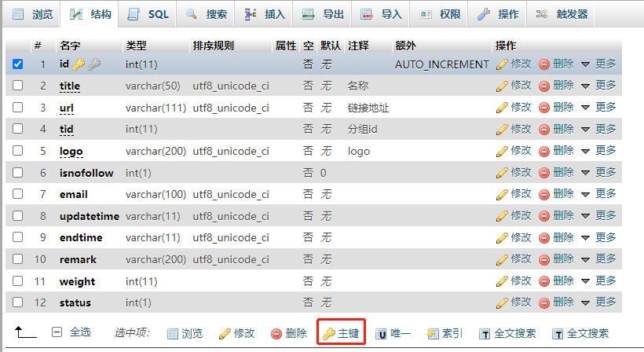Sort by the name column header

pos(70,46)
